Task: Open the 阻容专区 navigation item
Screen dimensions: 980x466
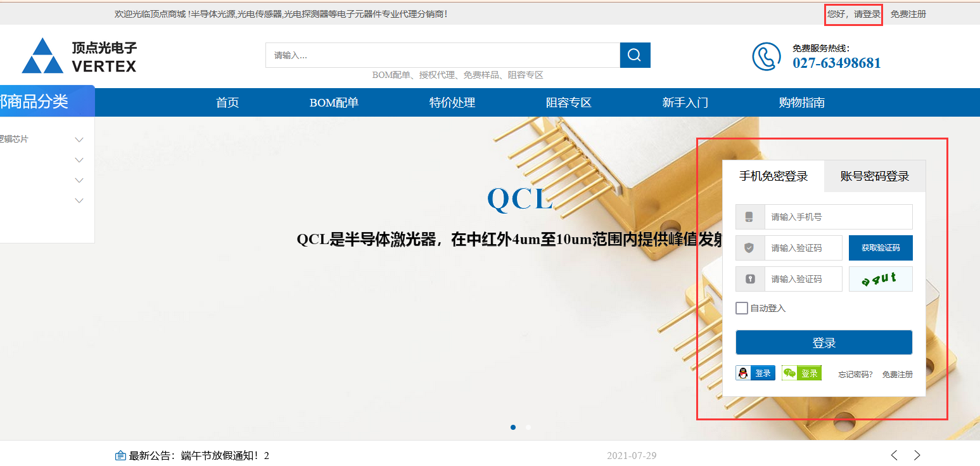Action: (x=567, y=103)
